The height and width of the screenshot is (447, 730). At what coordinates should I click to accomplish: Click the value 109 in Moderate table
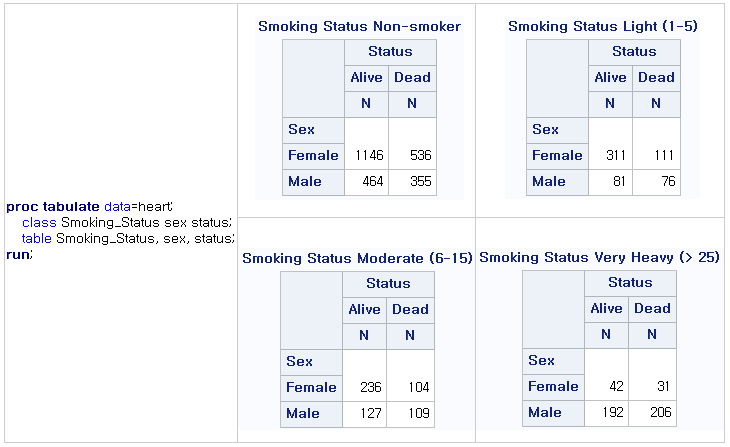(419, 413)
